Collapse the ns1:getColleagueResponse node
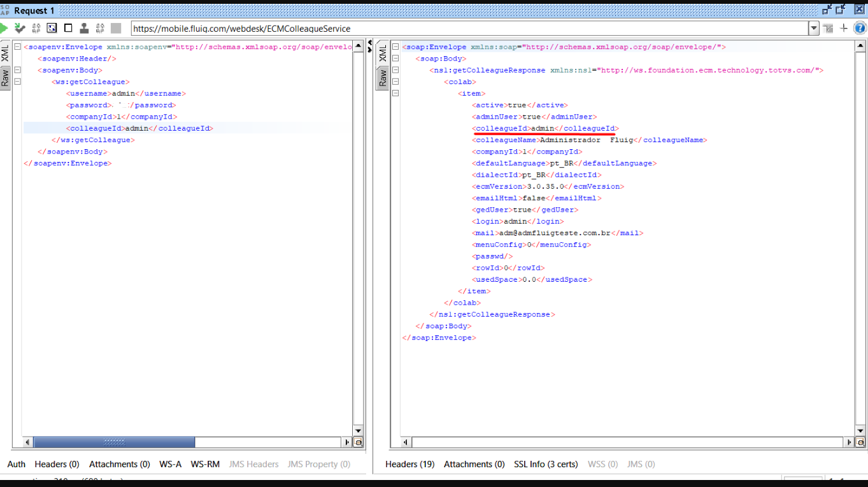 [x=395, y=70]
